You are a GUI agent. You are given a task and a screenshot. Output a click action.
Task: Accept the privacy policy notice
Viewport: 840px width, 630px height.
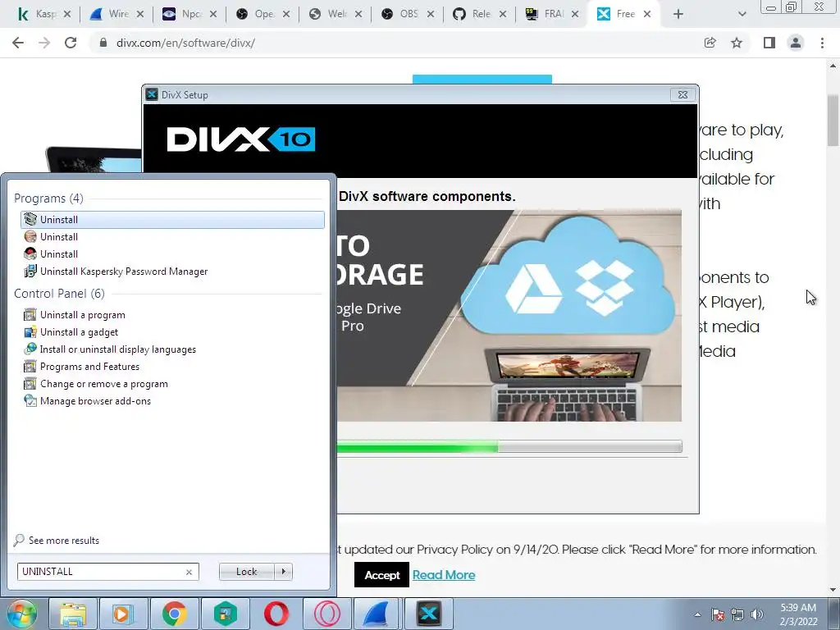(382, 575)
